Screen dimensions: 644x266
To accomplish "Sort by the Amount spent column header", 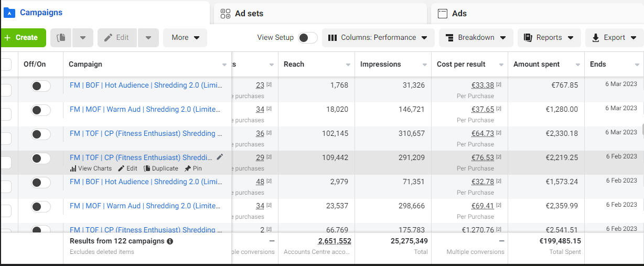I will (536, 65).
